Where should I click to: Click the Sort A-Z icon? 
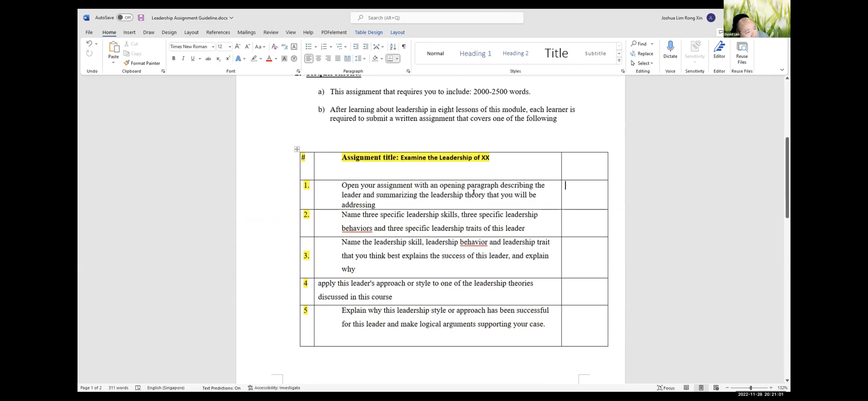[393, 46]
